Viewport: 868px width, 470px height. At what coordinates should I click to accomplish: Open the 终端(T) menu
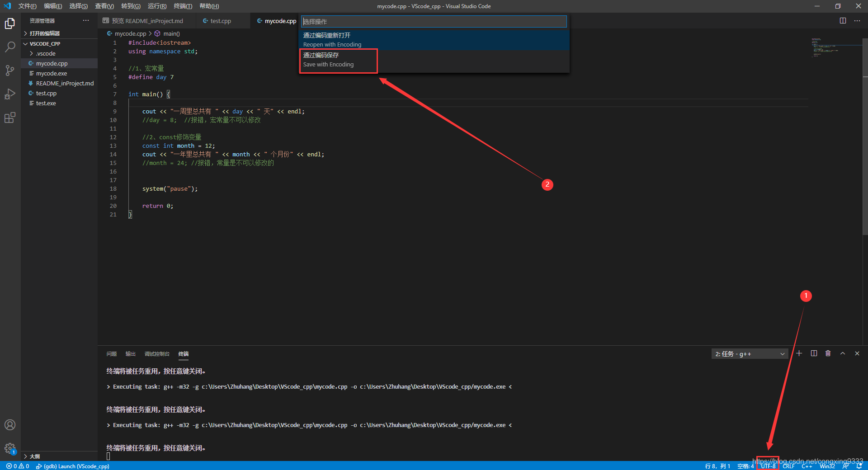[x=183, y=6]
